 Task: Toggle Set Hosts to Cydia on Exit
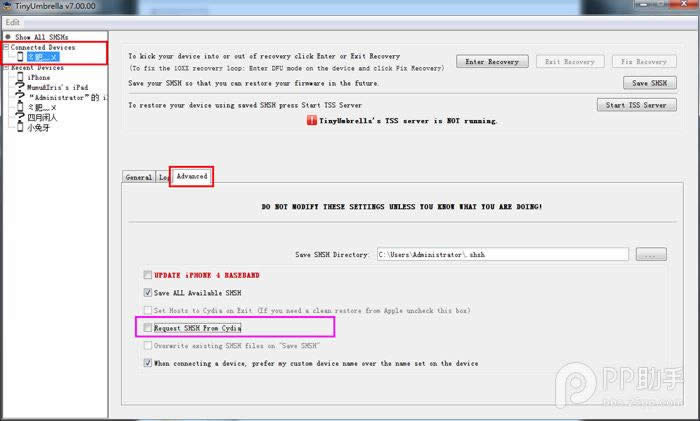point(148,310)
